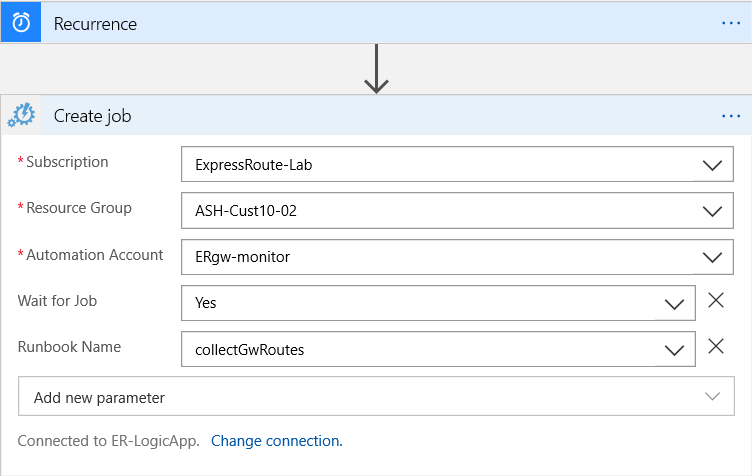
Task: Click the Recurrence alarm clock icon
Action: point(21,22)
